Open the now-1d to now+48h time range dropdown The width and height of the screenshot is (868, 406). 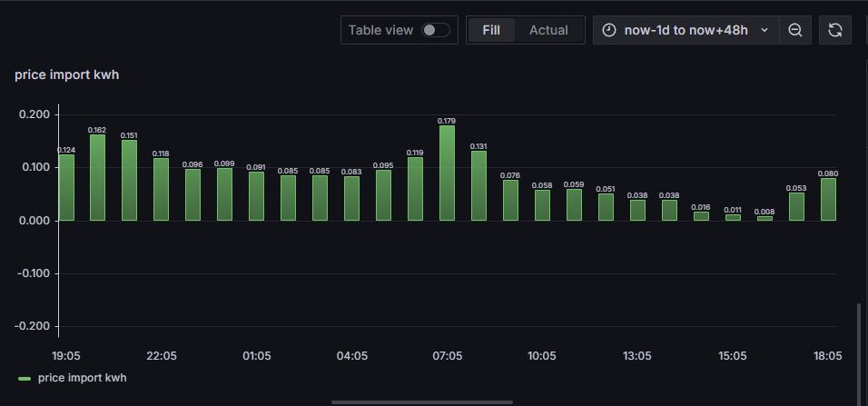[x=686, y=30]
